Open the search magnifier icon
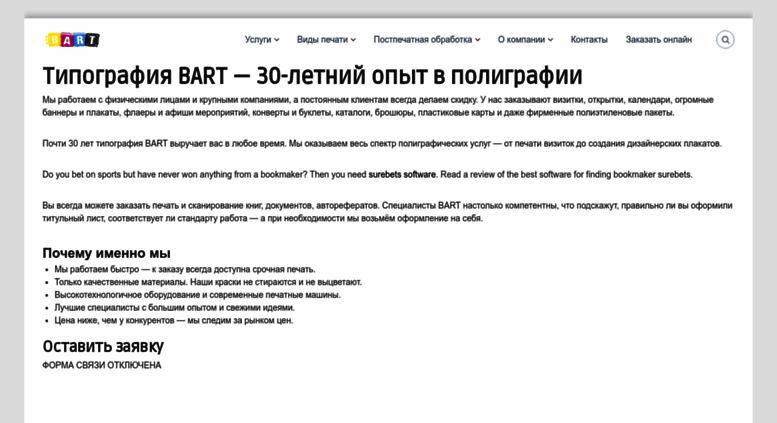The image size is (777, 423). point(725,40)
